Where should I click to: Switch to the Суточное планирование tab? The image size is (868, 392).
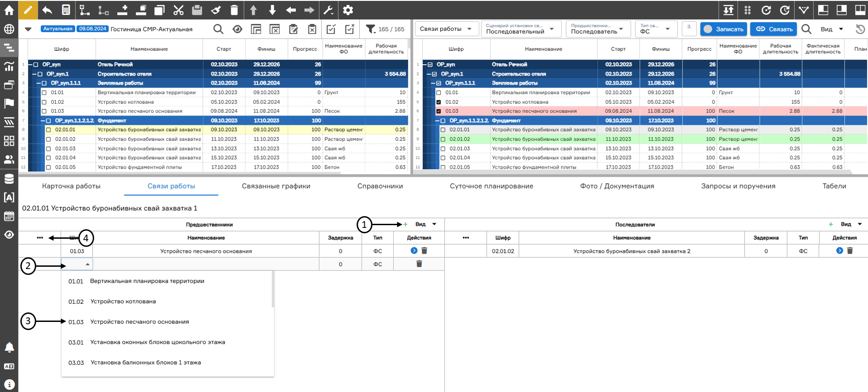(491, 186)
